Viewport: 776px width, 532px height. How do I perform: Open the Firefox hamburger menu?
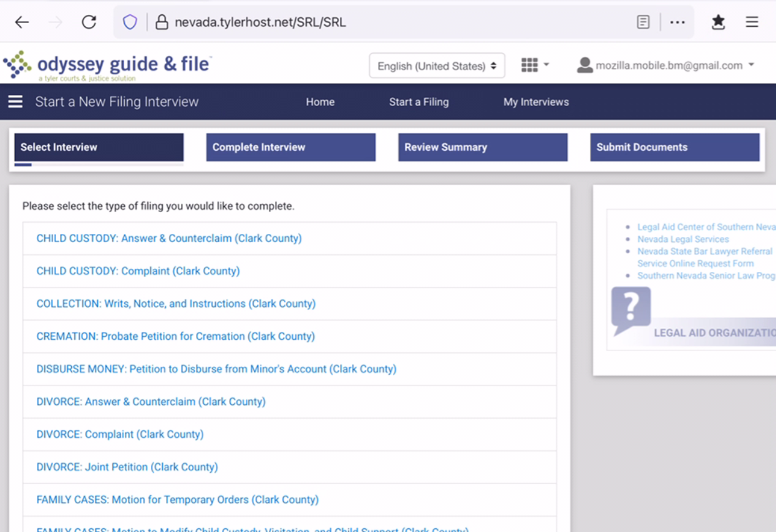(752, 21)
